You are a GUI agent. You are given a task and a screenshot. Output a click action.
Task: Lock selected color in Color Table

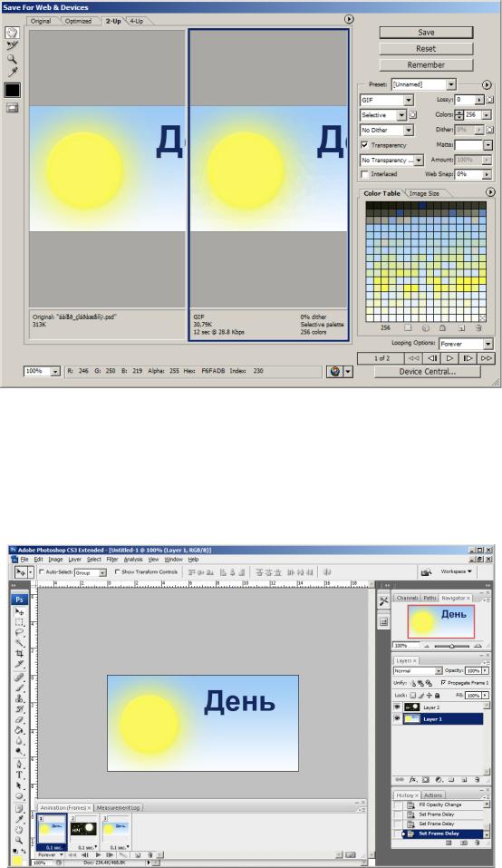(442, 327)
